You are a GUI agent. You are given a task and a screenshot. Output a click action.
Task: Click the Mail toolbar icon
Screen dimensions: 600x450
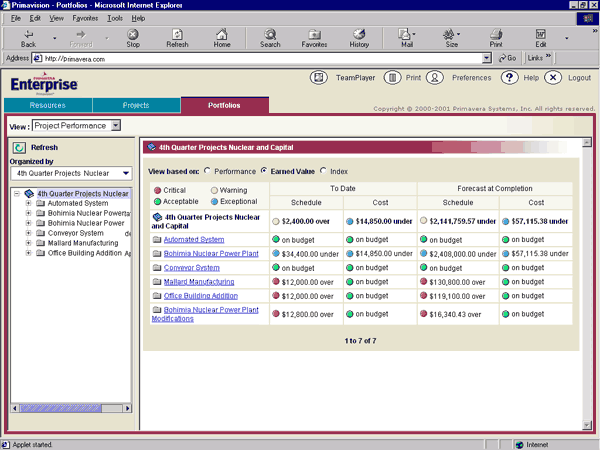click(x=404, y=34)
